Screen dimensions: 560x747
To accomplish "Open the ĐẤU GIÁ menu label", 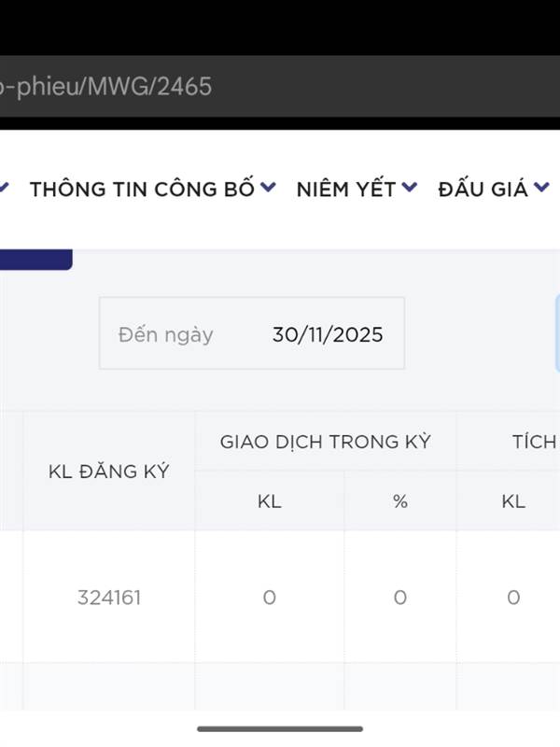I will pyautogui.click(x=483, y=190).
